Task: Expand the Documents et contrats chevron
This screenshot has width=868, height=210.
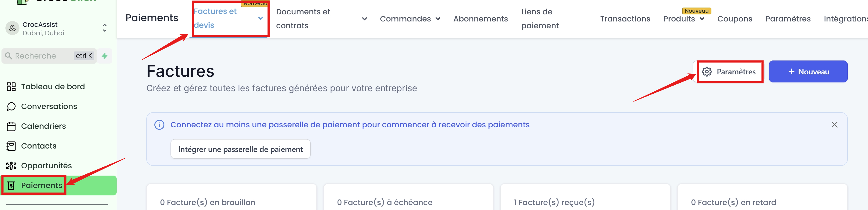Action: point(364,19)
